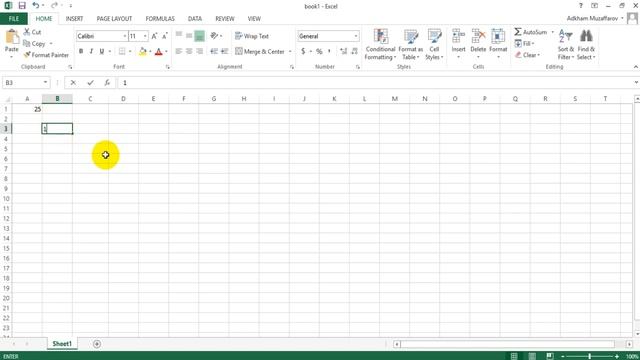Cut the selection with scissors icon

point(32,32)
